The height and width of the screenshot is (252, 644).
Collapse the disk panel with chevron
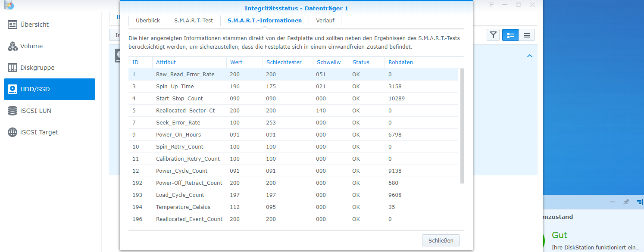pyautogui.click(x=530, y=56)
